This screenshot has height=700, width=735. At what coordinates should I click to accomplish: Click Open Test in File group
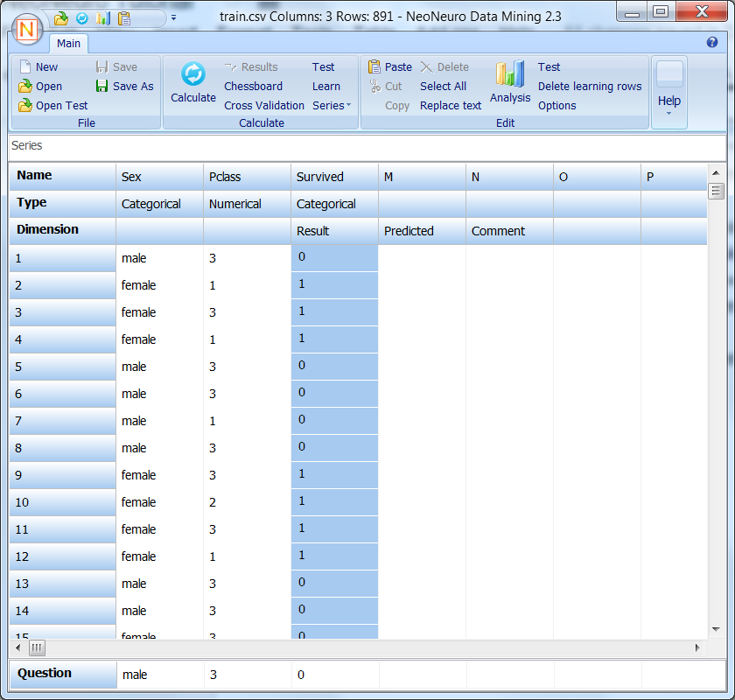pos(53,106)
